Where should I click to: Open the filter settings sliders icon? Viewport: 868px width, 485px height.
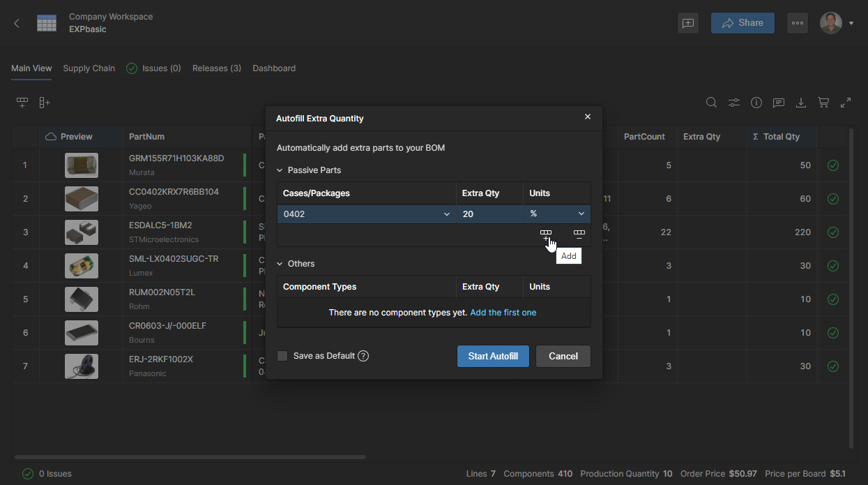(734, 103)
